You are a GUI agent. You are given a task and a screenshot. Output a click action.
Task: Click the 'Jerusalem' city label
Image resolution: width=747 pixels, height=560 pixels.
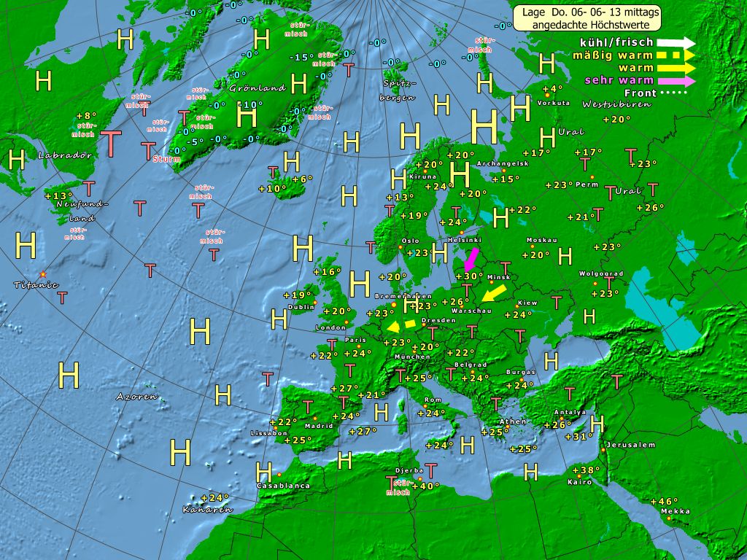pos(631,445)
